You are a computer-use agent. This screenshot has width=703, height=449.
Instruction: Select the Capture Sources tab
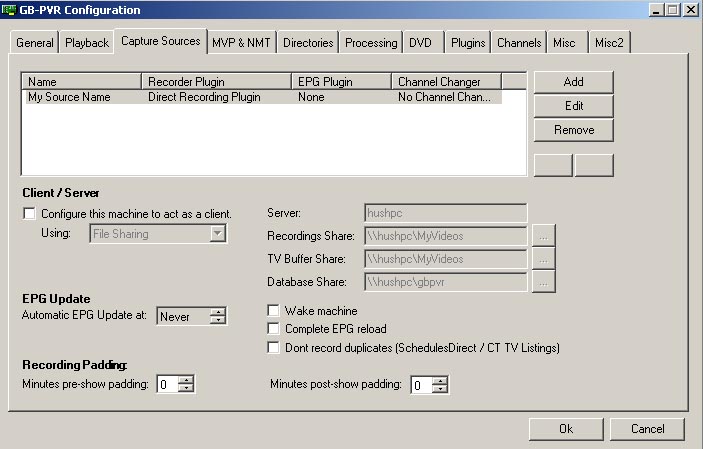(x=161, y=41)
